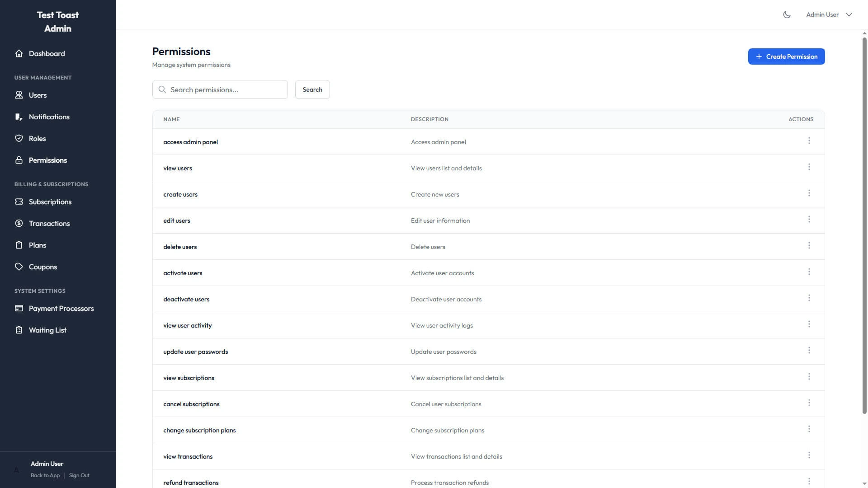This screenshot has height=488, width=868.
Task: Click the Sign Out link
Action: point(79,475)
